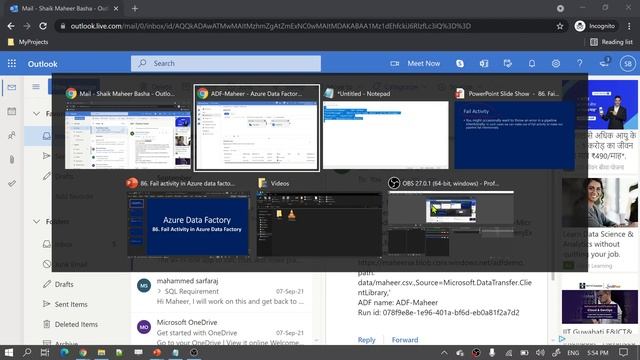640x360 pixels.
Task: Open the notifications bell in Outlook
Action: click(532, 63)
